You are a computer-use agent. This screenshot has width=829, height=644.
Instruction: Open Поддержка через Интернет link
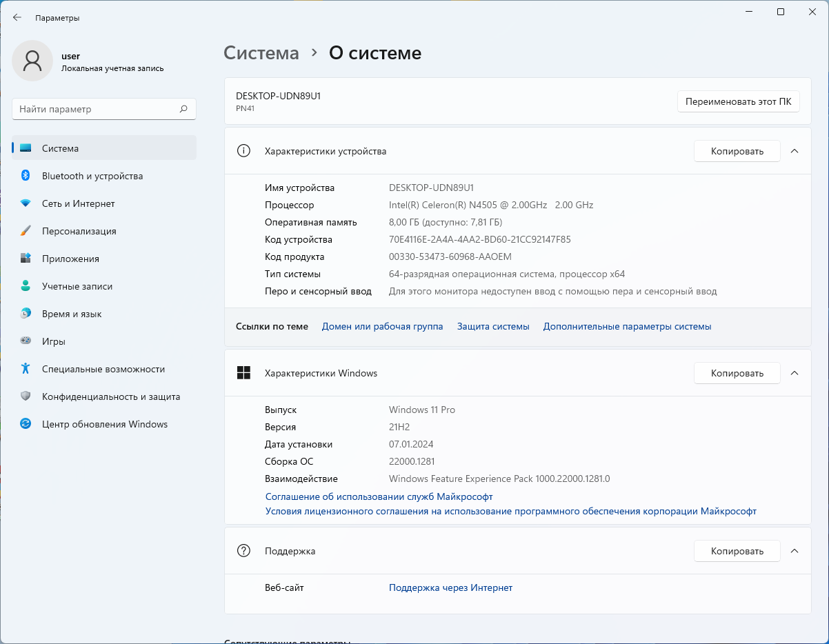tap(450, 587)
